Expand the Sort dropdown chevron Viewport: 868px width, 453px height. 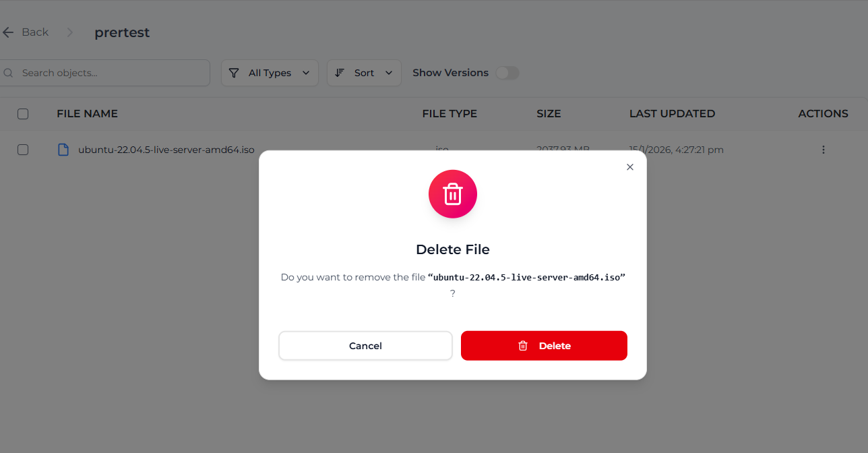tap(389, 73)
